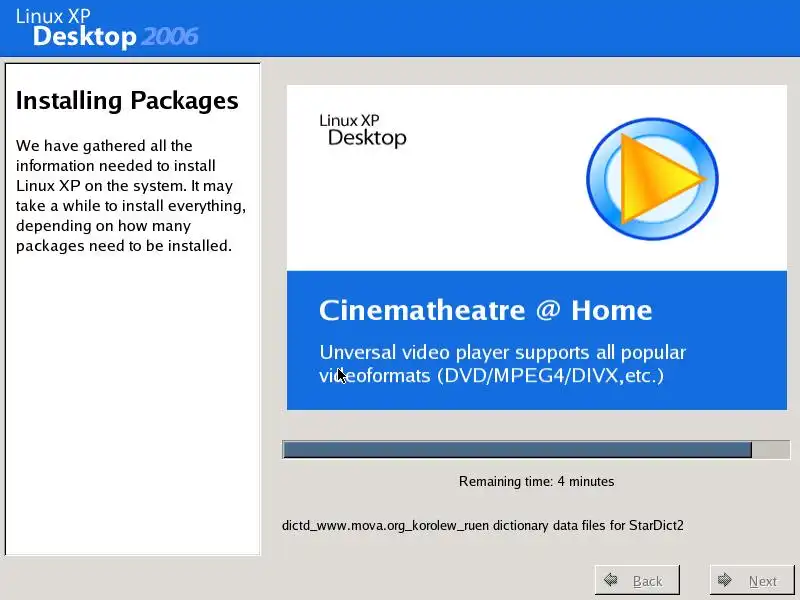
Task: Click the 'Cinematheatre @ Home' heading
Action: pos(486,310)
